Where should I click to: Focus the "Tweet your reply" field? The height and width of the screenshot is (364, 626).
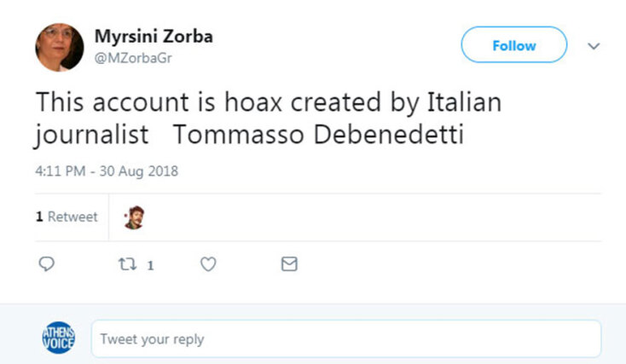pyautogui.click(x=345, y=338)
